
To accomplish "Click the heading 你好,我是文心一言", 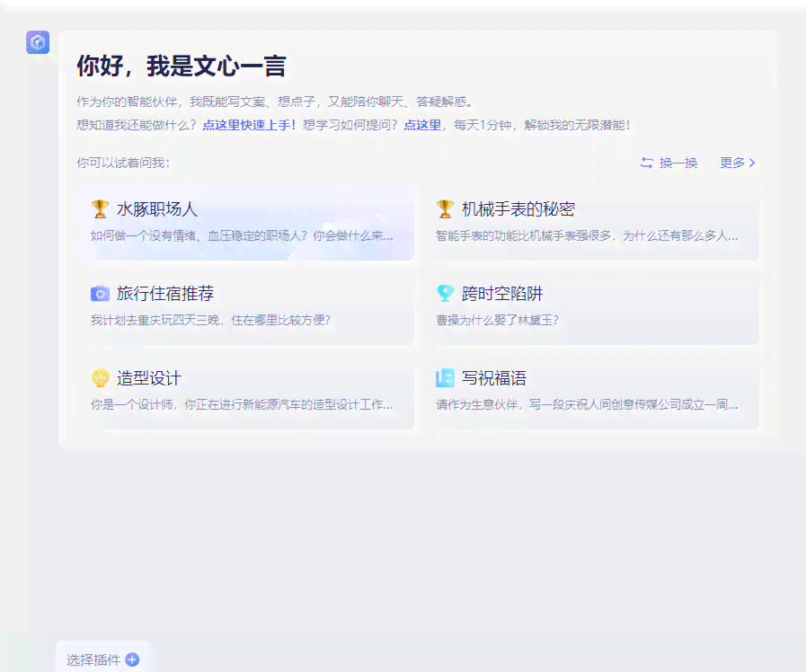I will tap(182, 66).
